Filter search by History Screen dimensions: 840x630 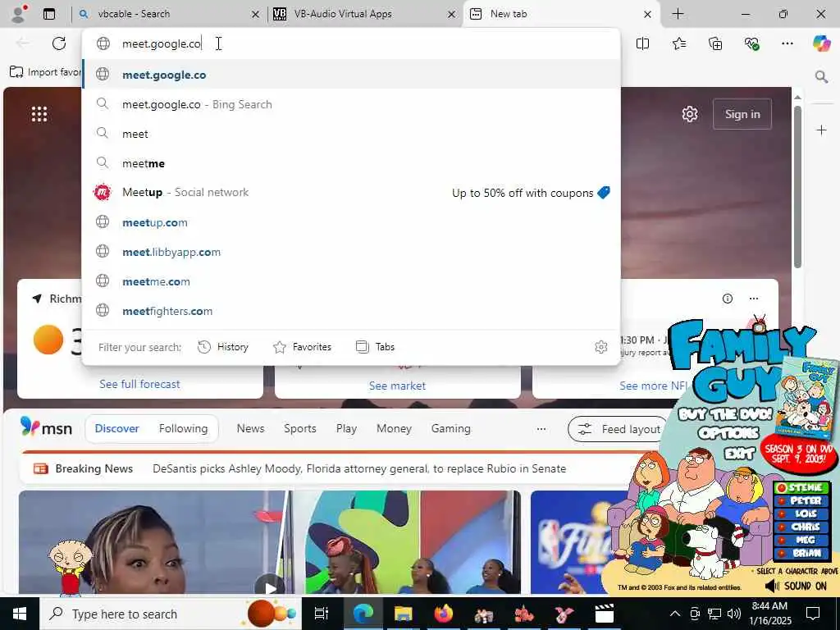223,347
